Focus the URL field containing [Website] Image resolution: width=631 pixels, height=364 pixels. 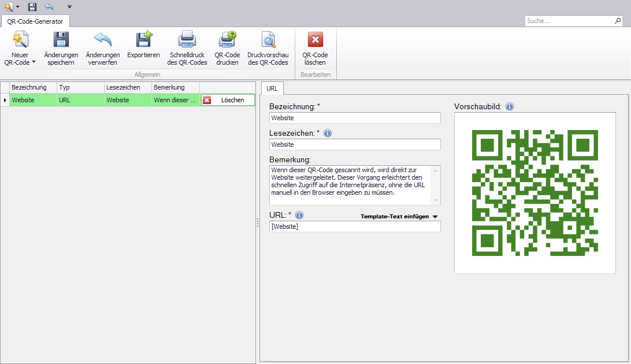355,226
